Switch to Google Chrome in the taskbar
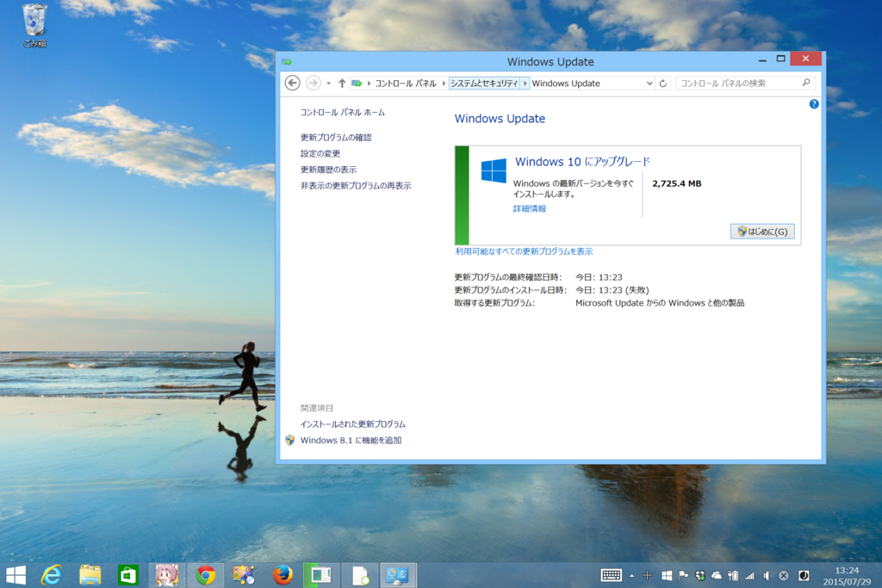This screenshot has height=588, width=882. [206, 575]
